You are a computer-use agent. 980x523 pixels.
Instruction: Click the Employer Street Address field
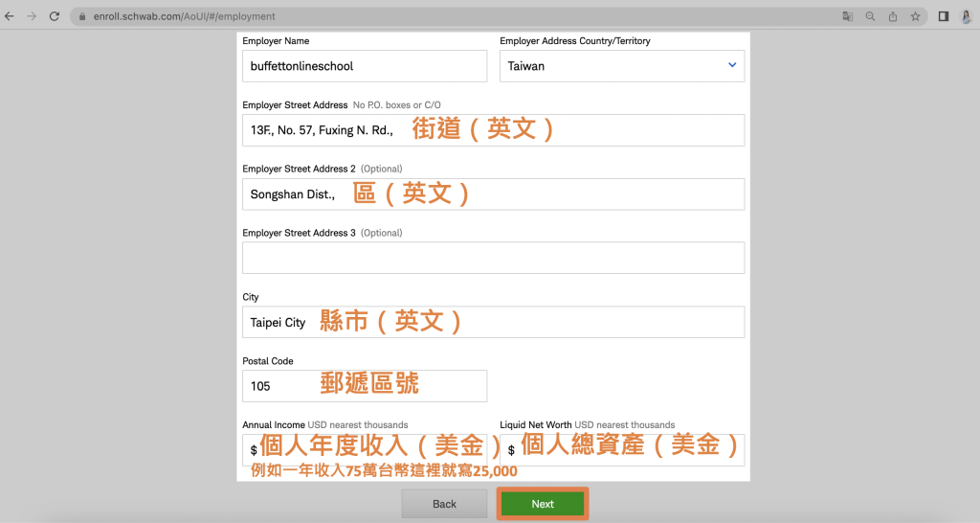click(x=493, y=130)
